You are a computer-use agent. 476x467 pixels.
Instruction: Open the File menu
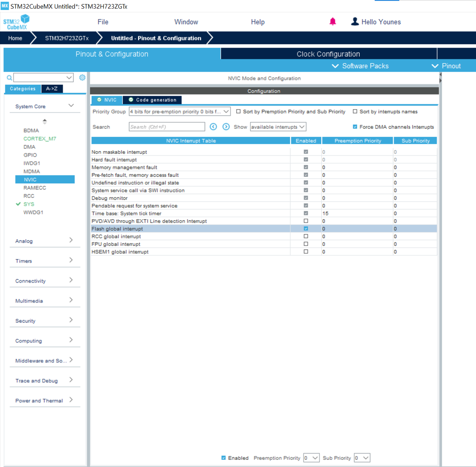103,22
